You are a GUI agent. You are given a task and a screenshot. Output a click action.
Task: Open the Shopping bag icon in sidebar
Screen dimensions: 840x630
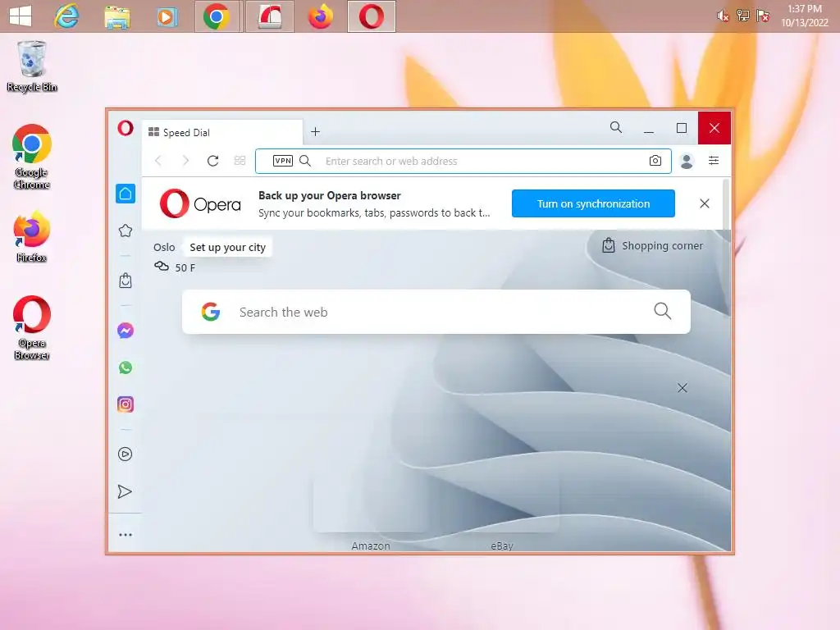(x=126, y=281)
